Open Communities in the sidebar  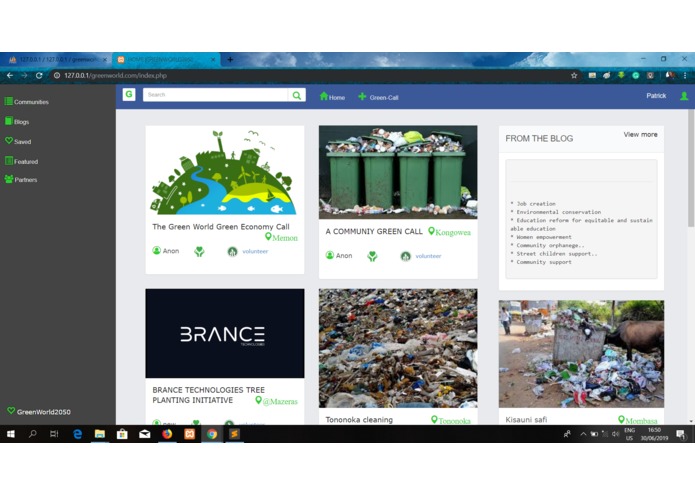pyautogui.click(x=27, y=101)
